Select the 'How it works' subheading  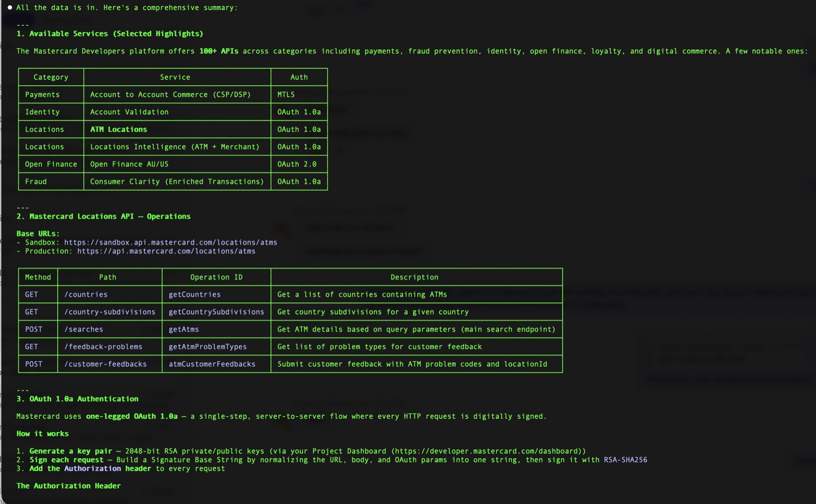click(42, 434)
